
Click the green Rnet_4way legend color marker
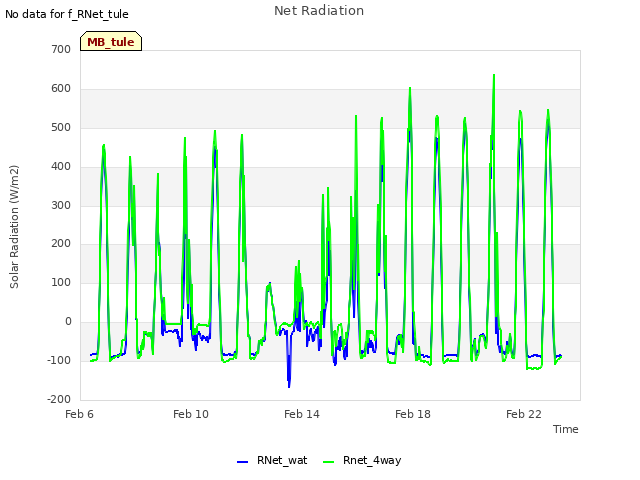pyautogui.click(x=328, y=462)
